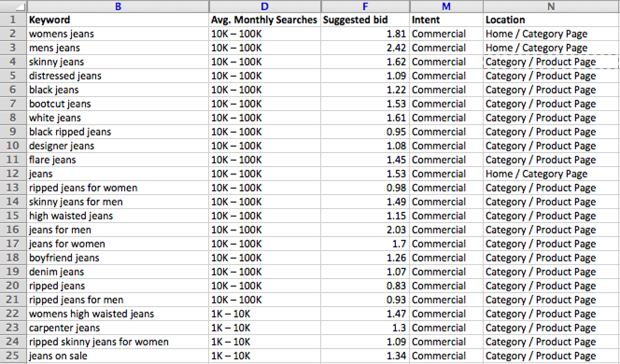Select column D header
The height and width of the screenshot is (364, 620).
pos(265,7)
